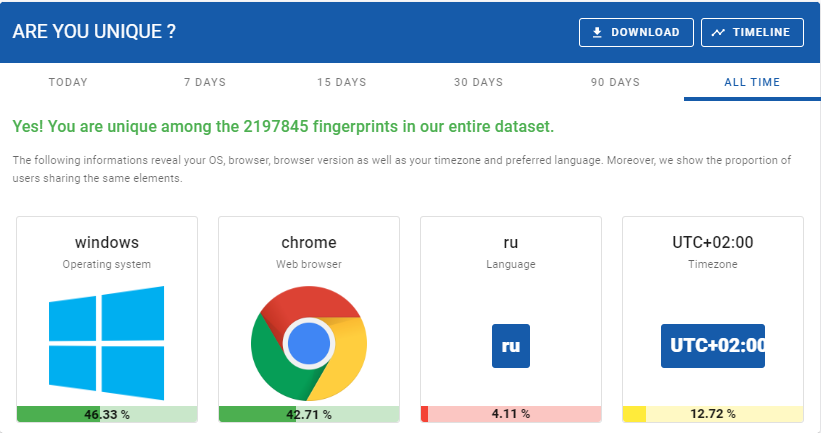Viewport: 821px width, 433px height.
Task: Click the download arrow icon
Action: click(597, 32)
